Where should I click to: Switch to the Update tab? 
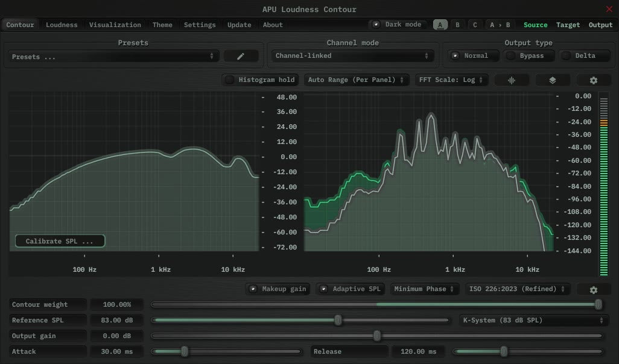pos(240,25)
